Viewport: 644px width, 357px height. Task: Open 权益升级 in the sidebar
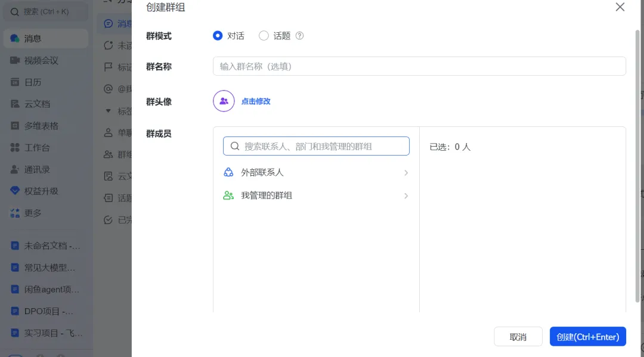(x=41, y=191)
